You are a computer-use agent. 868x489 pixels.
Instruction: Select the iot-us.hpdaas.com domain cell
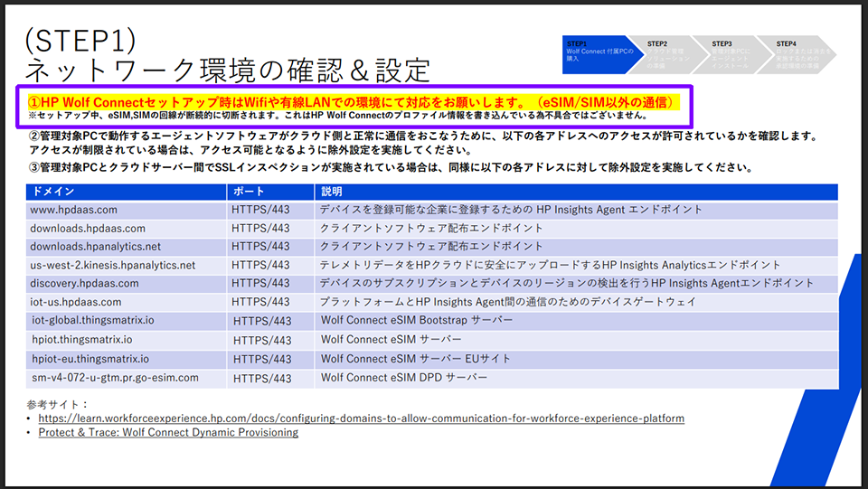[x=127, y=302]
